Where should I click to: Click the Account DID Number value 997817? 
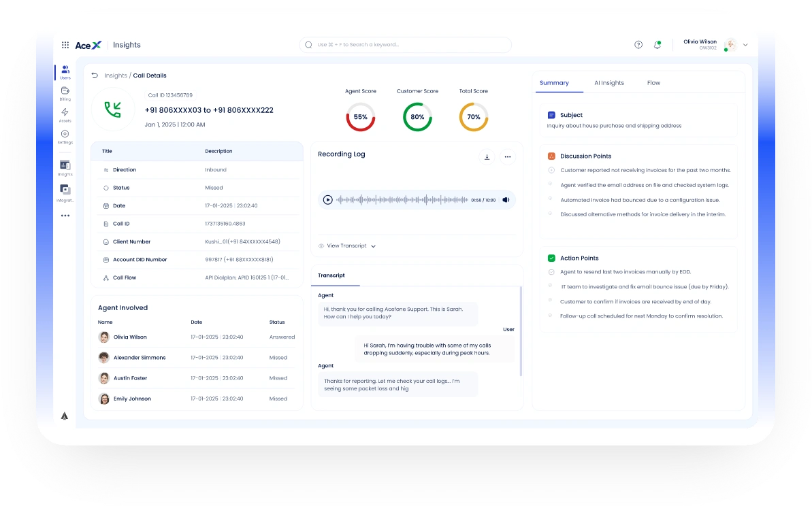240,260
